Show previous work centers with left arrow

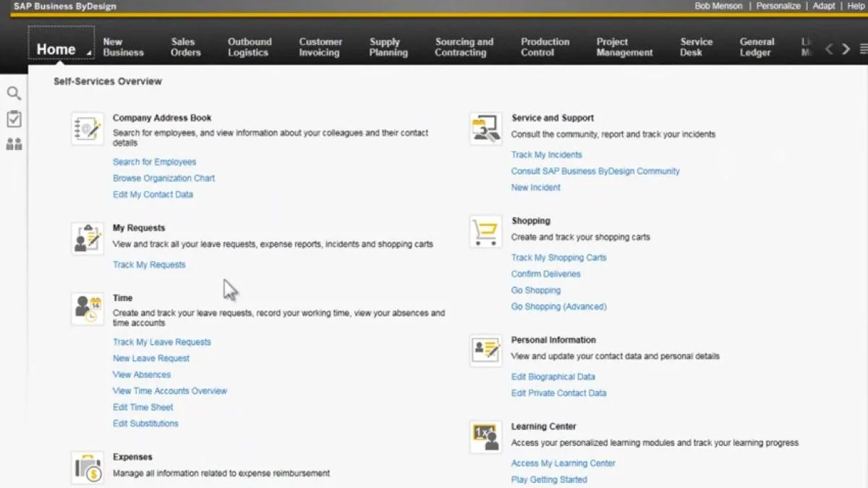pos(830,49)
